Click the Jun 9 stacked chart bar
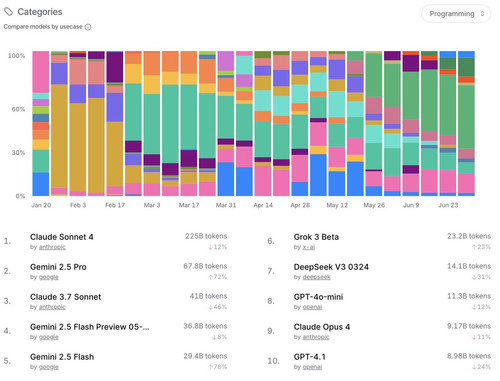 coord(411,123)
